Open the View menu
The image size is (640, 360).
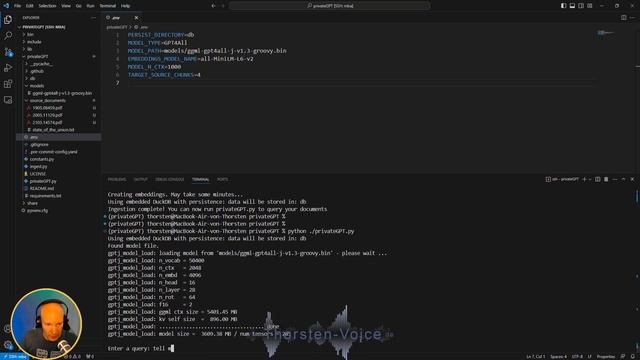(x=66, y=6)
